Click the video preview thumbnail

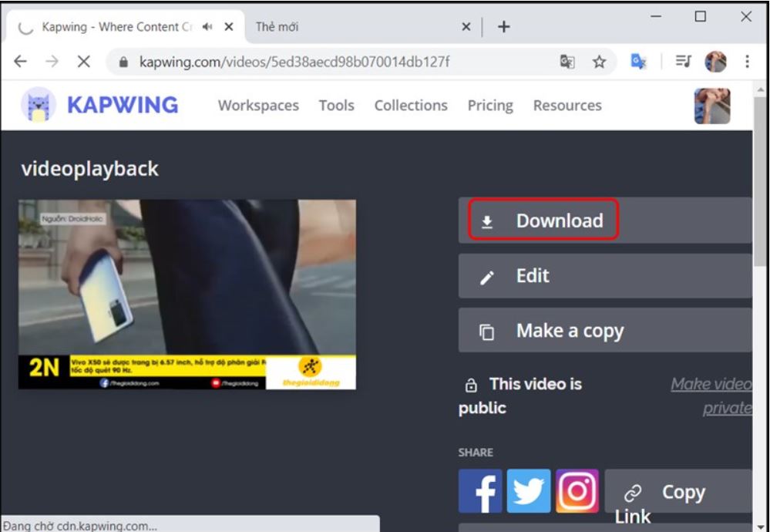pyautogui.click(x=187, y=294)
